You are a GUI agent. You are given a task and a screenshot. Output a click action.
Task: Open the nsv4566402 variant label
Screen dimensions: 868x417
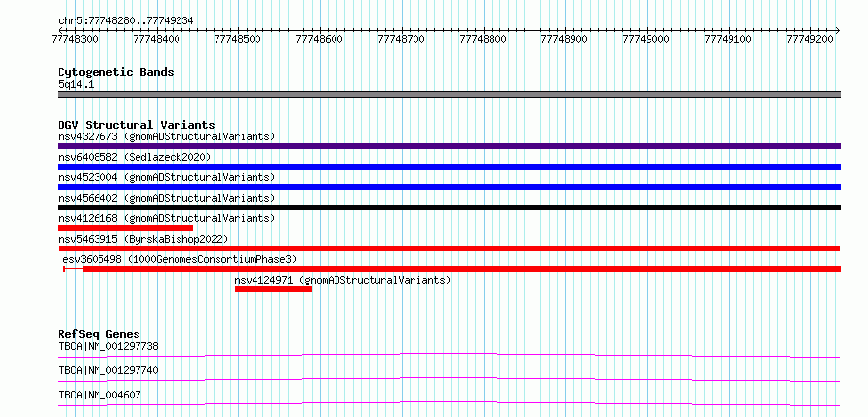167,198
